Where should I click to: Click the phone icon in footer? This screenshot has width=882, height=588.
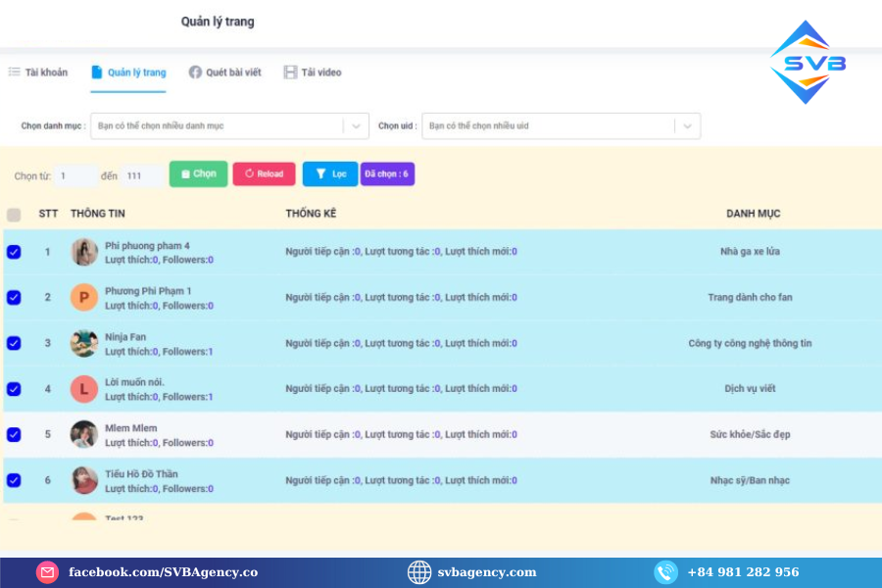coord(666,572)
